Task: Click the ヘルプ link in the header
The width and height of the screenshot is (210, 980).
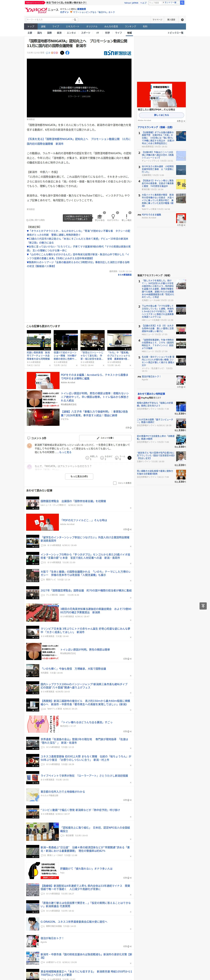Action: 143,3
